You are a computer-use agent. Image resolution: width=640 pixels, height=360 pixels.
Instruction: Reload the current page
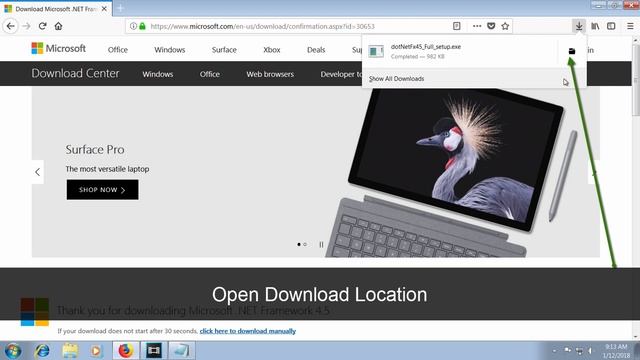42,26
